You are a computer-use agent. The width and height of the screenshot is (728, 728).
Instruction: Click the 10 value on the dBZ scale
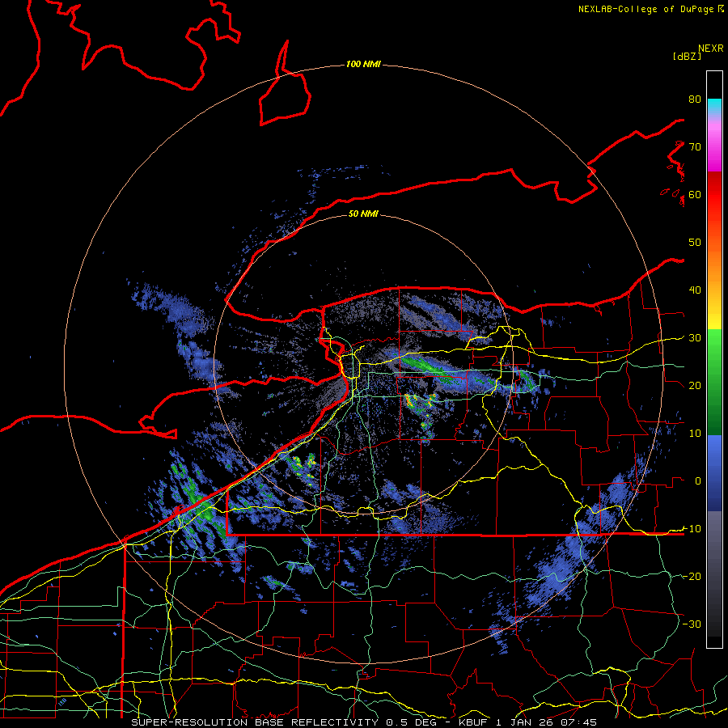pyautogui.click(x=695, y=434)
